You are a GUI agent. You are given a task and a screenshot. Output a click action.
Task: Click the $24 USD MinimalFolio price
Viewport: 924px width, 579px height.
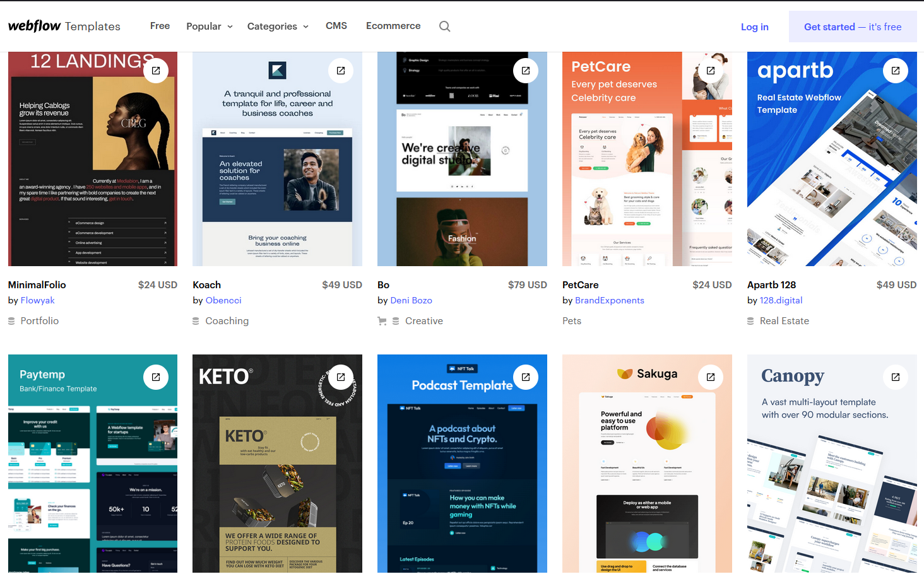pyautogui.click(x=158, y=285)
